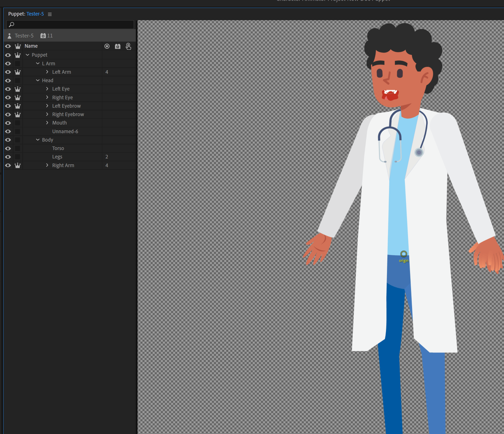504x434 pixels.
Task: Click the crown icon in the column header
Action: pos(18,46)
